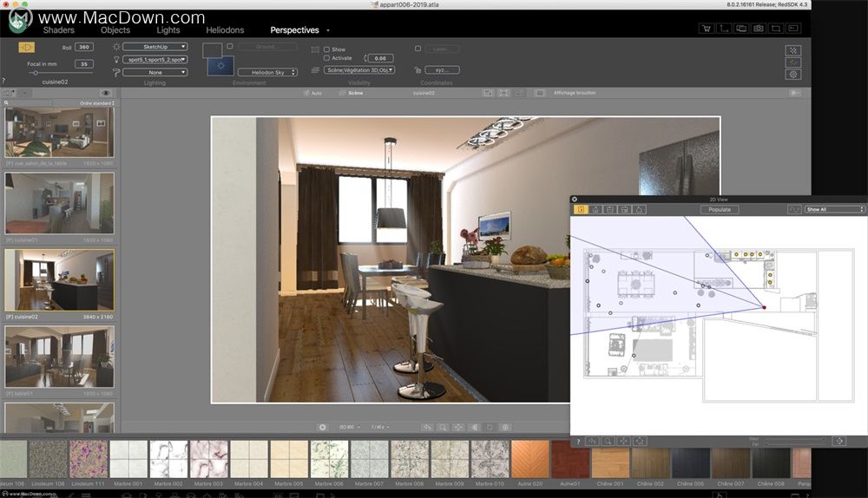Click the Populate button in 2D View
This screenshot has width=868, height=498.
[719, 209]
